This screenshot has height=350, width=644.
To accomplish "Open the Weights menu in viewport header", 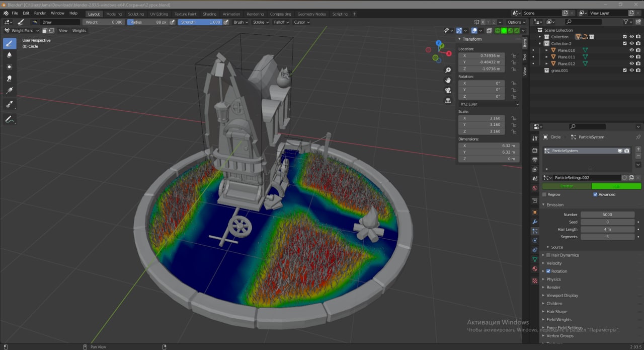I will click(x=79, y=31).
